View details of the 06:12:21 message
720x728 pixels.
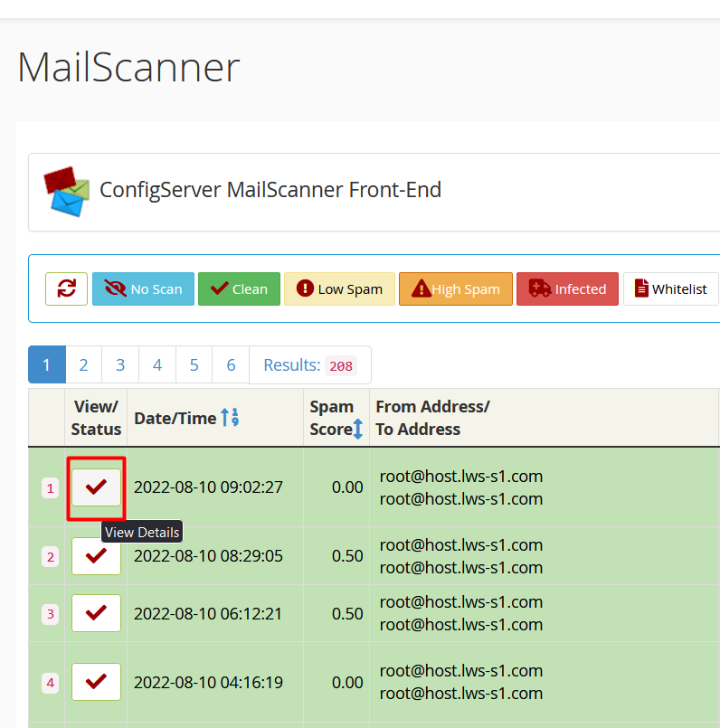click(96, 613)
